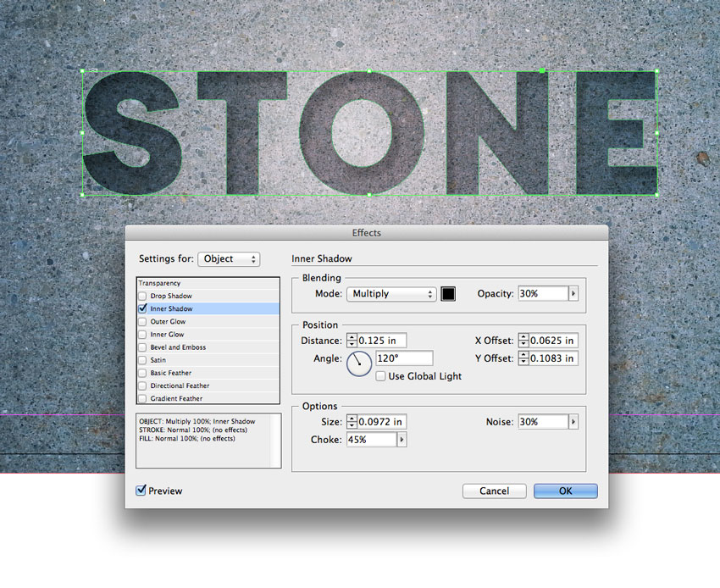720x588 pixels.
Task: Enable the Use Global Light option
Action: coord(380,376)
